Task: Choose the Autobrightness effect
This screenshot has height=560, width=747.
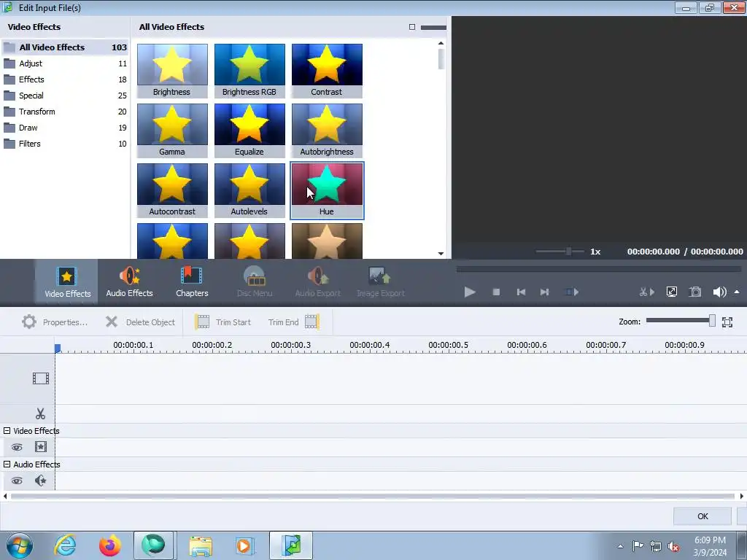Action: pyautogui.click(x=327, y=131)
